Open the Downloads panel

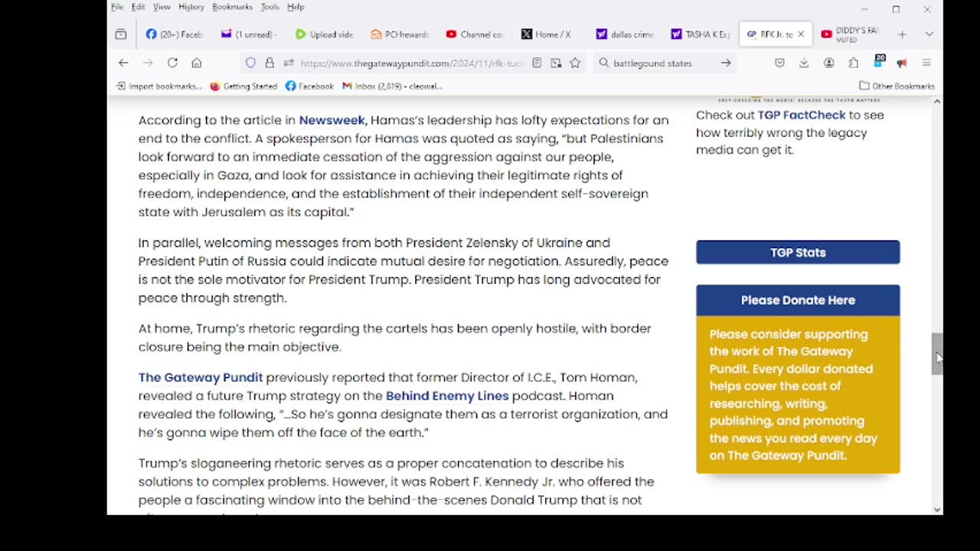[804, 63]
